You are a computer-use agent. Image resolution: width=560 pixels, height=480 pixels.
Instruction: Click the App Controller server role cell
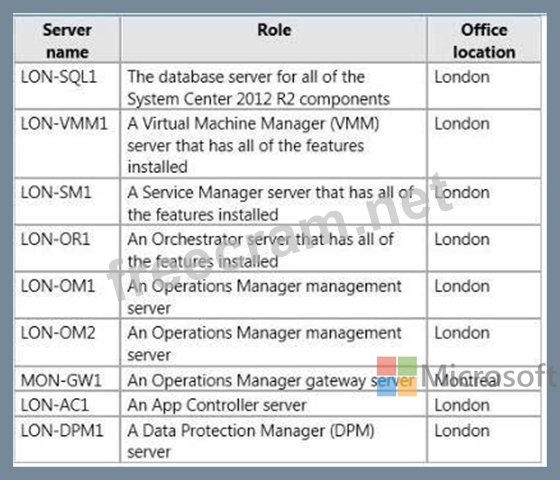pos(274,404)
